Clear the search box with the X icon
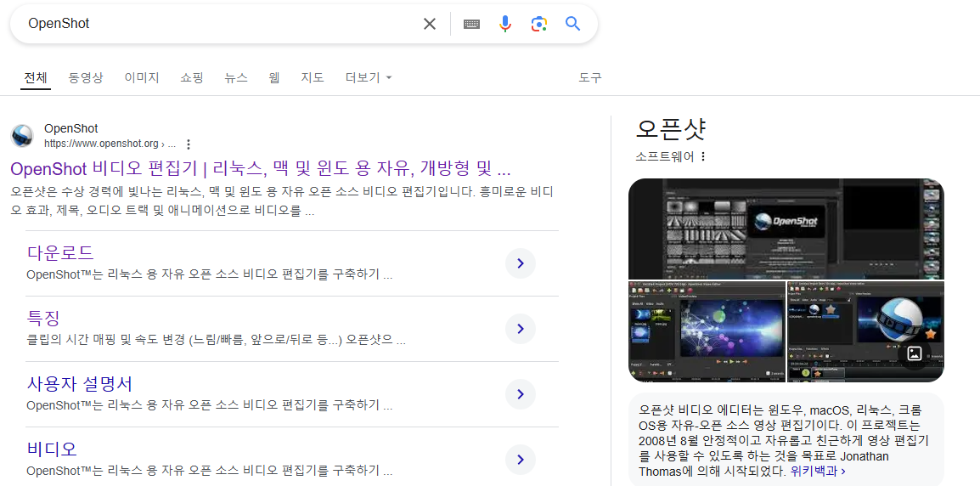980x486 pixels. click(430, 24)
